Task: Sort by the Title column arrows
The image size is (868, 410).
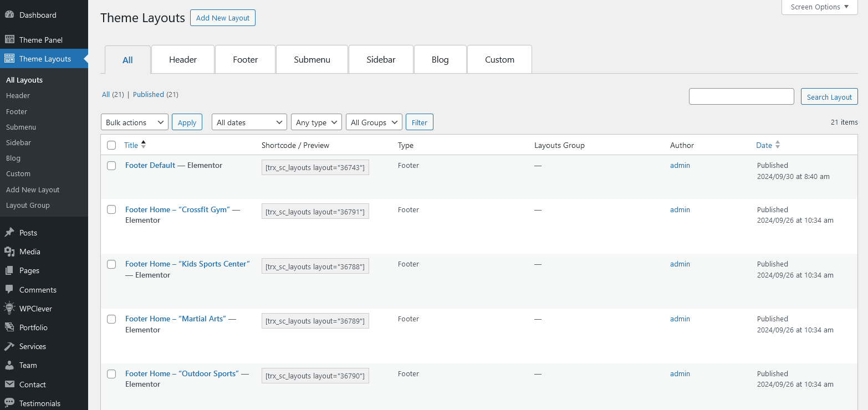Action: [144, 145]
